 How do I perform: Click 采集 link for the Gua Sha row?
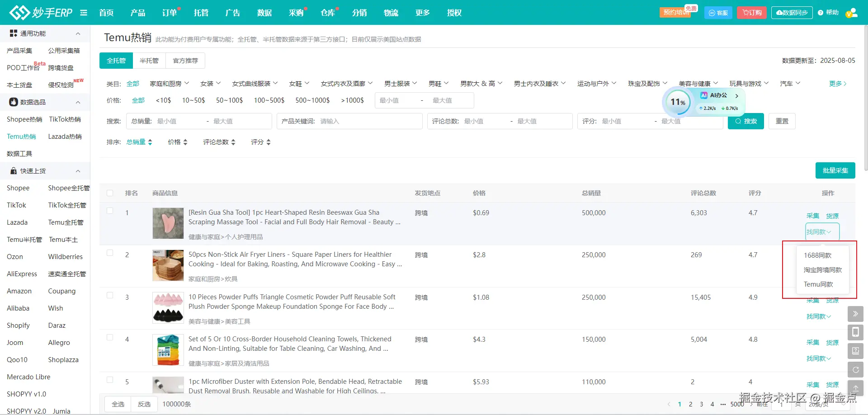pyautogui.click(x=813, y=216)
